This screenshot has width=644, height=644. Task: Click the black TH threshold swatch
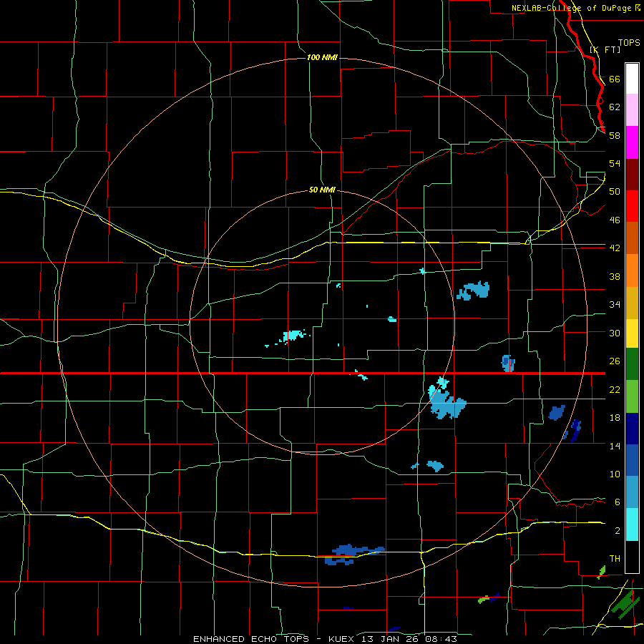point(632,557)
